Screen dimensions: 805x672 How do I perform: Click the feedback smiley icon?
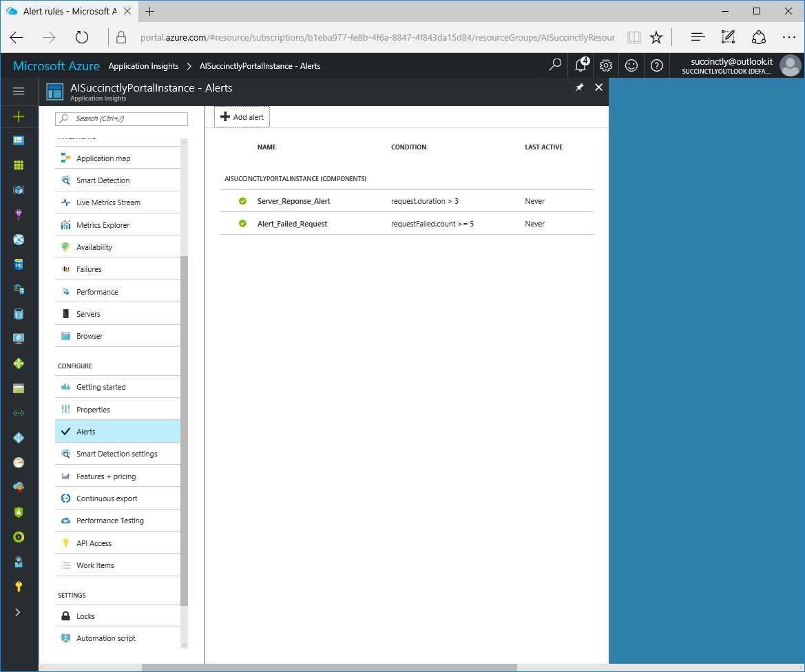(631, 65)
